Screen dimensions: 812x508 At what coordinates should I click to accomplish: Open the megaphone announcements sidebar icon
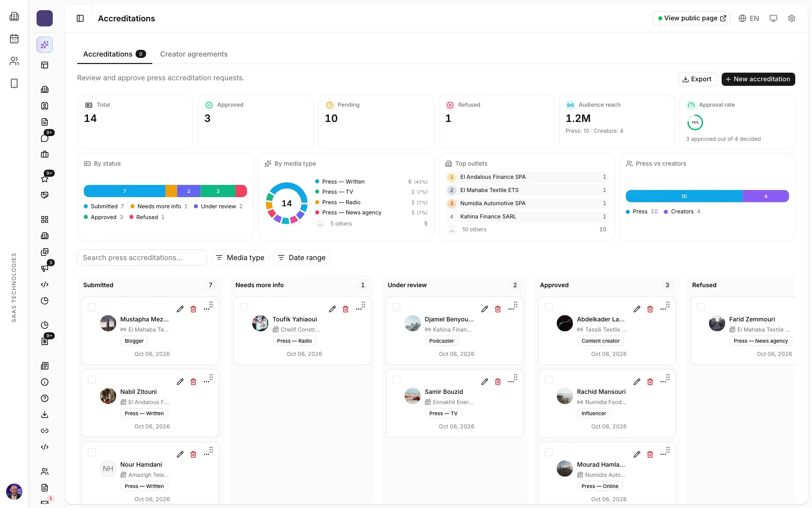tap(45, 268)
